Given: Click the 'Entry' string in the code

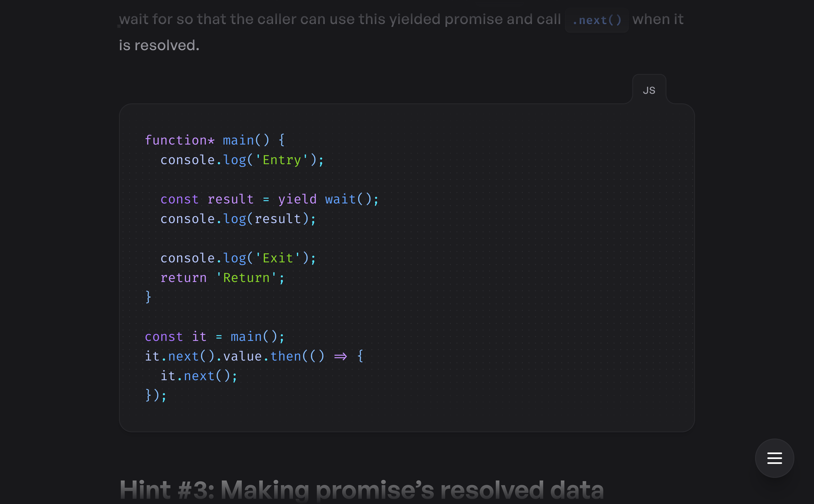Looking at the screenshot, I should (282, 160).
